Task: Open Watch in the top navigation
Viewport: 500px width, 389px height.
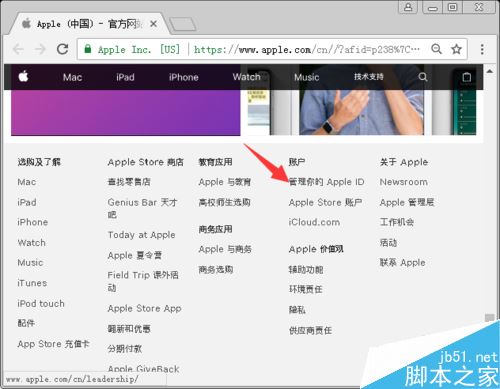Action: tap(246, 77)
